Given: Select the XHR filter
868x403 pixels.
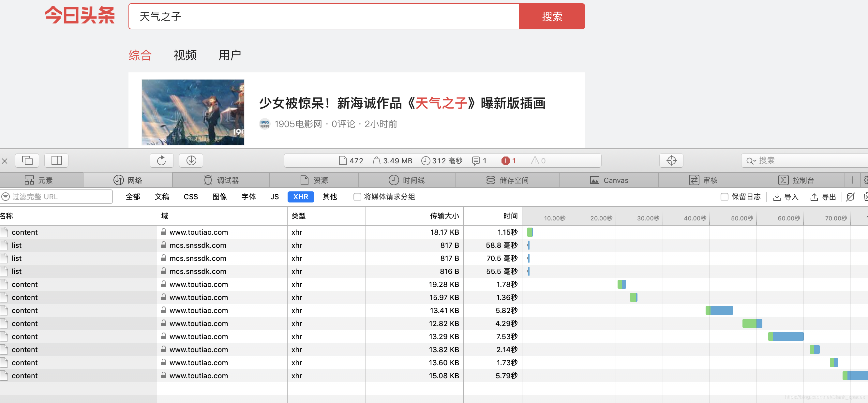Looking at the screenshot, I should pyautogui.click(x=301, y=197).
